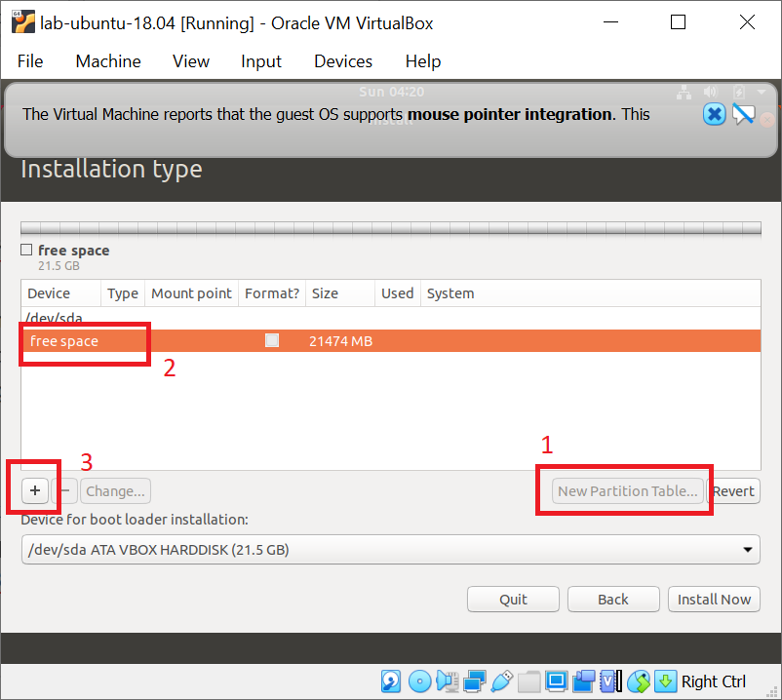The width and height of the screenshot is (782, 700).
Task: Add a new partition with plus button
Action: coord(35,490)
